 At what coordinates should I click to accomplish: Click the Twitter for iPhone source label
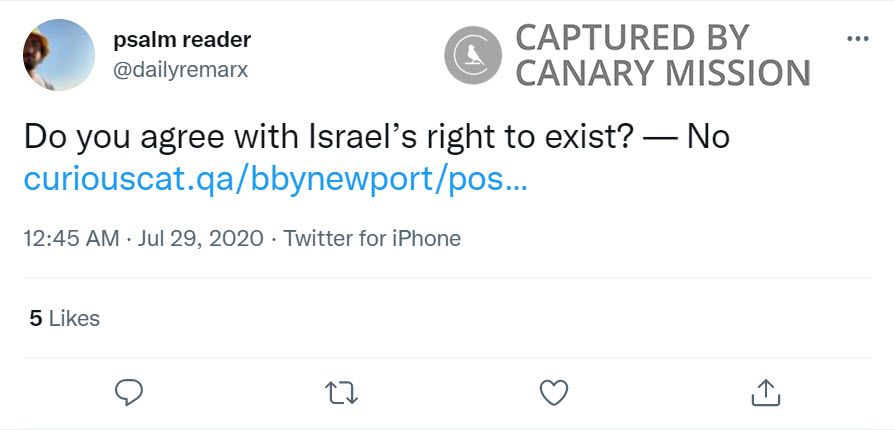(x=372, y=239)
